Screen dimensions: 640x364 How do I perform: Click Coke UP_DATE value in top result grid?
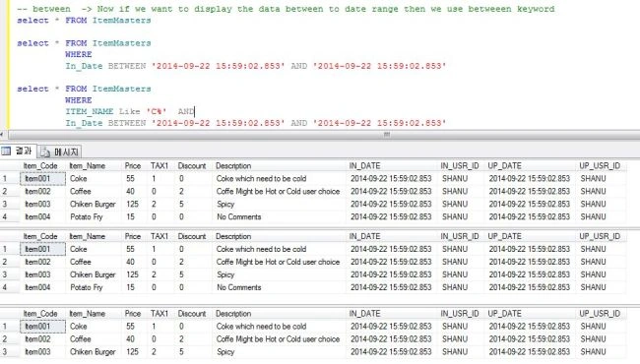point(530,178)
